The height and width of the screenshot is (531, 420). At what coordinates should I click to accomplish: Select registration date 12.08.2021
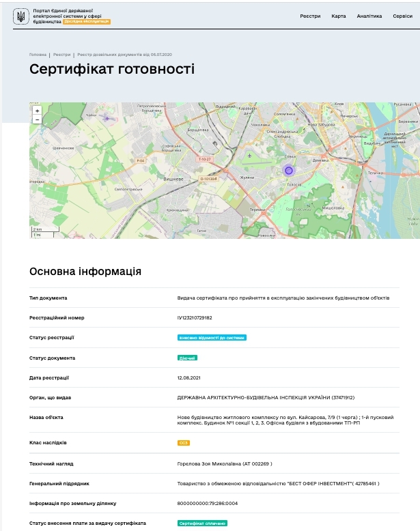click(188, 377)
